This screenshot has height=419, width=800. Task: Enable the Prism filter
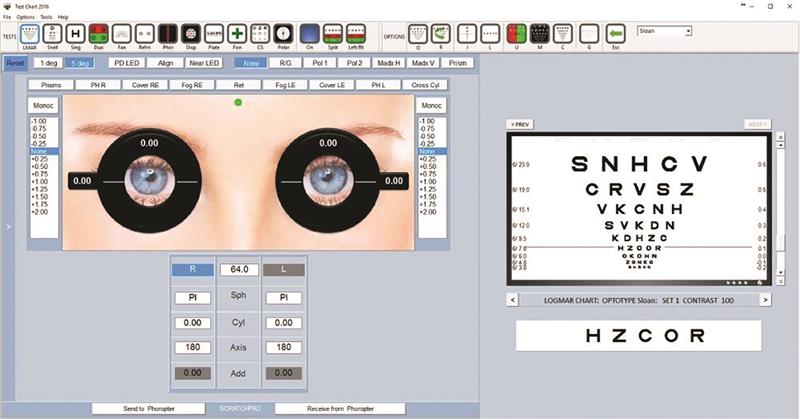coord(458,63)
